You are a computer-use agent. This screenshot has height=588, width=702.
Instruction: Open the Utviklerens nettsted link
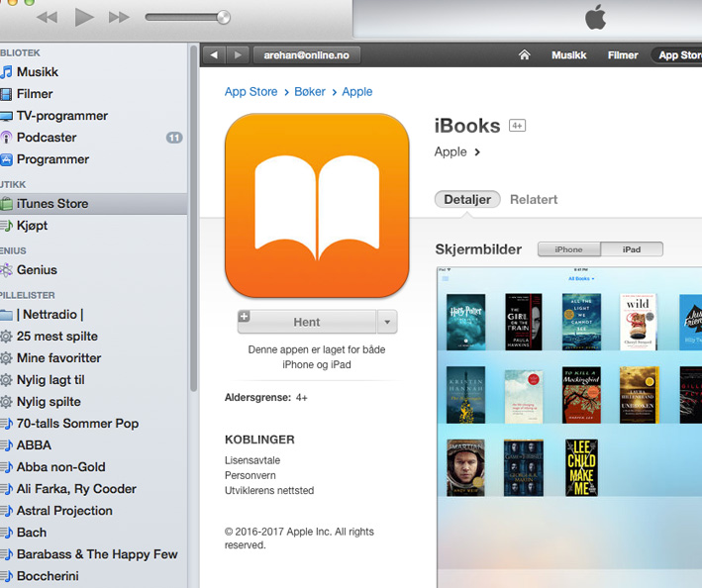click(x=269, y=490)
